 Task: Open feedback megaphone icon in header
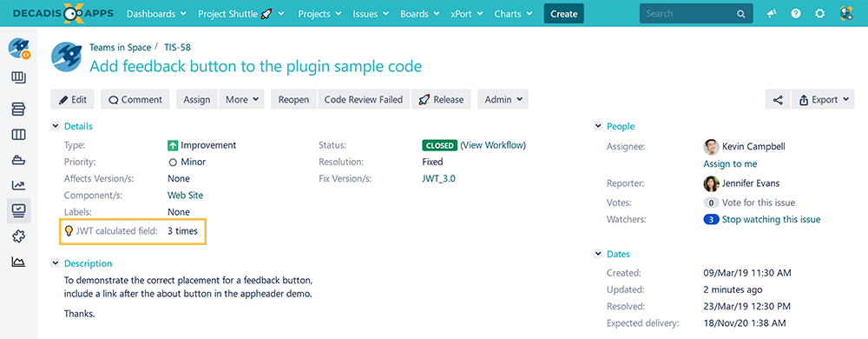[773, 14]
